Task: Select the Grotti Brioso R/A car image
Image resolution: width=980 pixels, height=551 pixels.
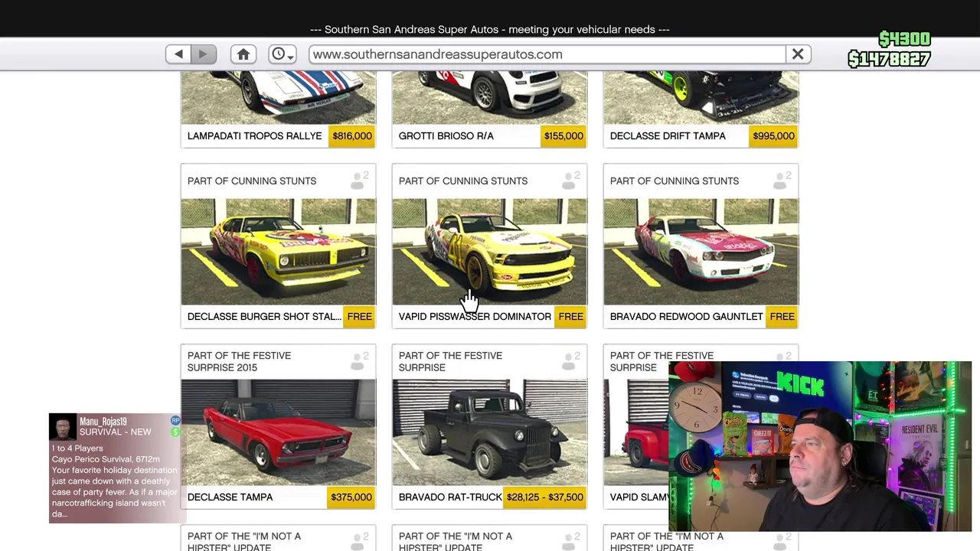Action: (490, 97)
